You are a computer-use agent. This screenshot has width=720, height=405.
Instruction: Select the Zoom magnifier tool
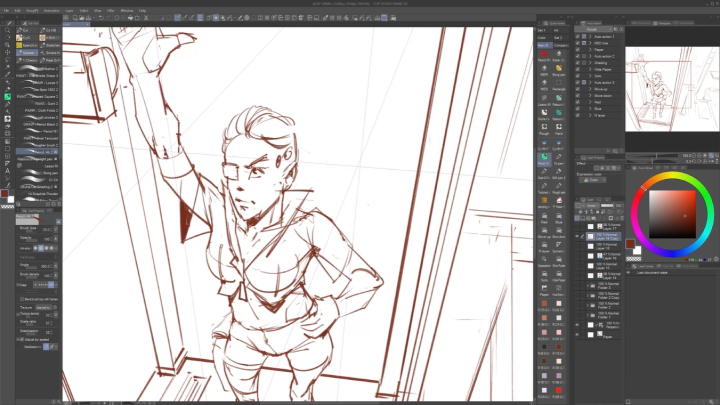[x=7, y=30]
